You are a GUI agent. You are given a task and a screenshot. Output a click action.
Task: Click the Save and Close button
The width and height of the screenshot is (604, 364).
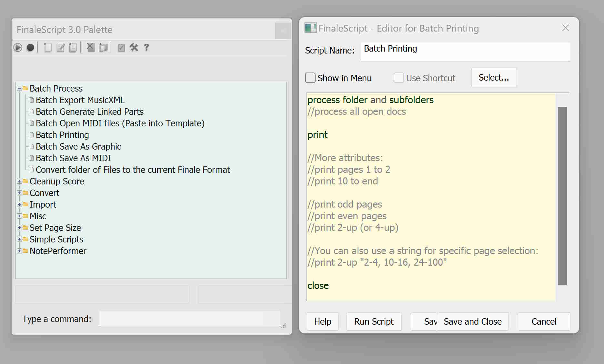pyautogui.click(x=472, y=321)
